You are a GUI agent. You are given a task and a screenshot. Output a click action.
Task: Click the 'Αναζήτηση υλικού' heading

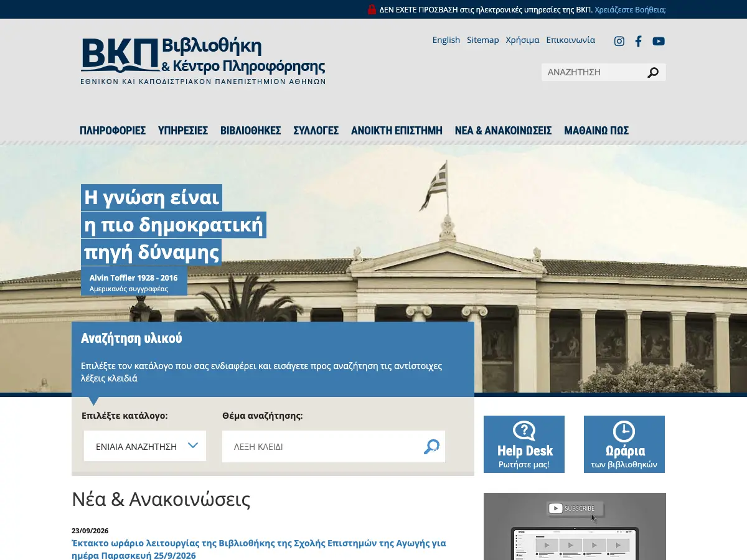(x=131, y=339)
